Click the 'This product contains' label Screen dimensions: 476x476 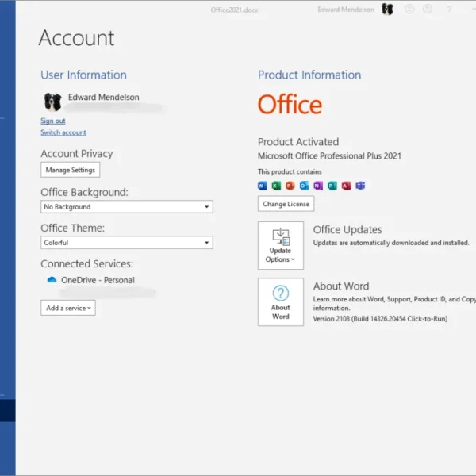click(290, 171)
